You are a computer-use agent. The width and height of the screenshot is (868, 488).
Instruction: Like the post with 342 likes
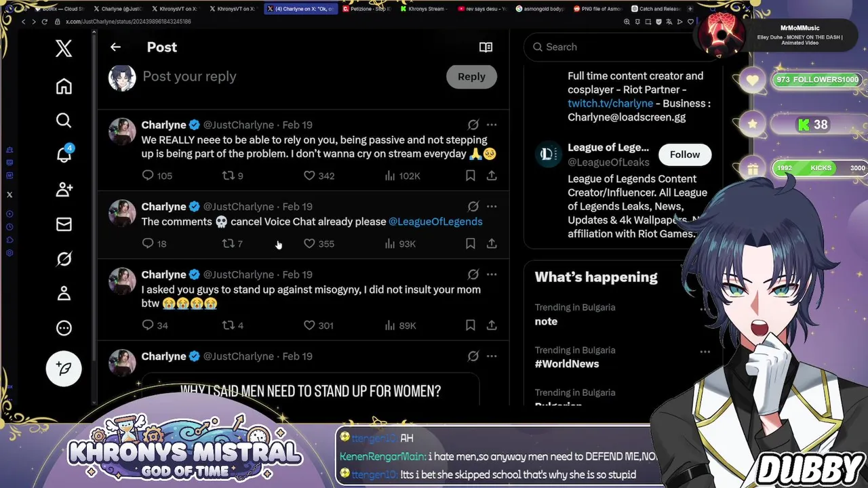[x=309, y=176]
